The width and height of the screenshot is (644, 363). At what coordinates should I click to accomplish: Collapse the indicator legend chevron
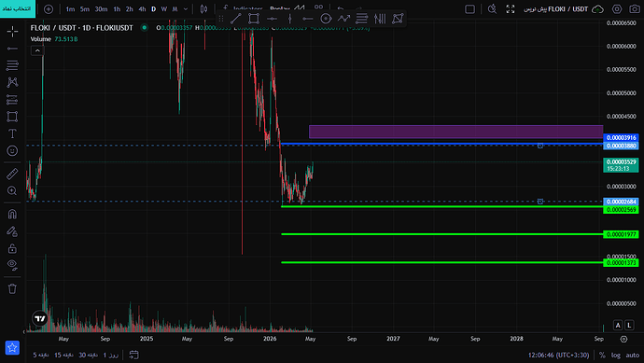point(37,50)
